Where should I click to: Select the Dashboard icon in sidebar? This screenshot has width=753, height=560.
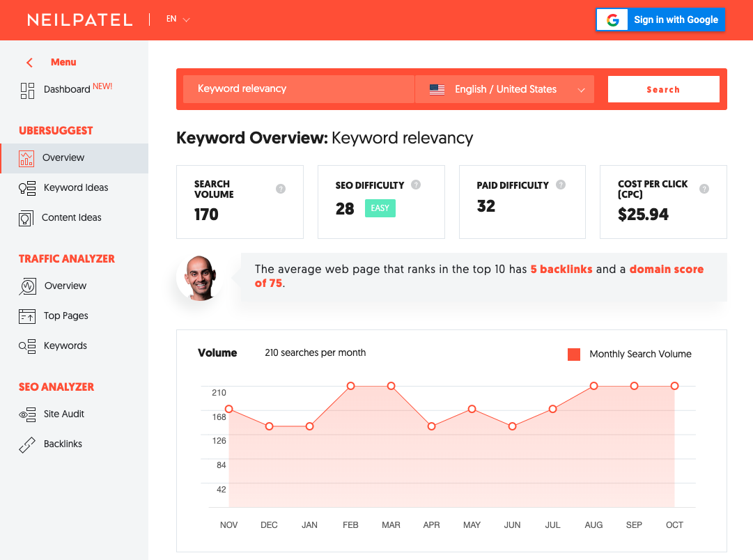[x=28, y=91]
